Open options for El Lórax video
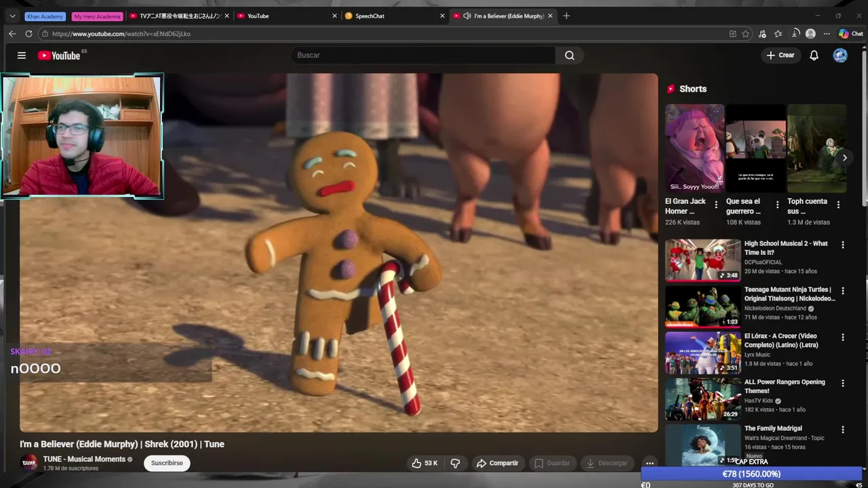The width and height of the screenshot is (868, 488). pos(843,338)
